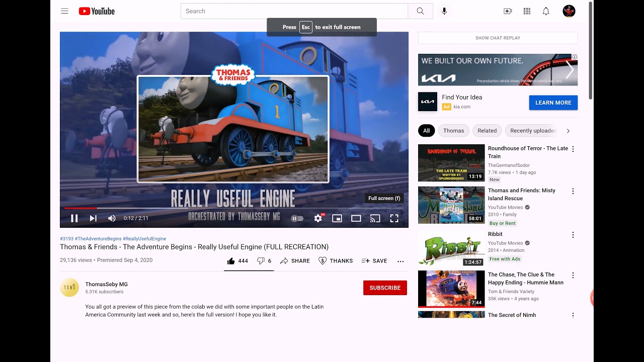Dislike the video (6 dislikes)
The height and width of the screenshot is (362, 644).
[x=264, y=261]
